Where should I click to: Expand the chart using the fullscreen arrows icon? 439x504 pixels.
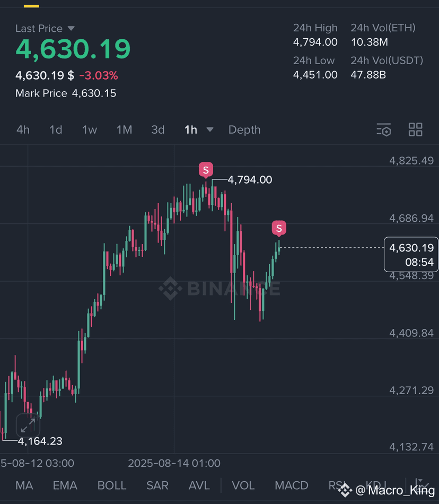[x=28, y=426]
